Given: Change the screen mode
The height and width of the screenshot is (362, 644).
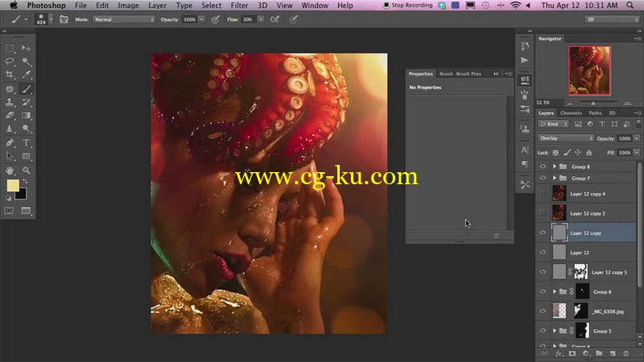Looking at the screenshot, I should pos(26,211).
